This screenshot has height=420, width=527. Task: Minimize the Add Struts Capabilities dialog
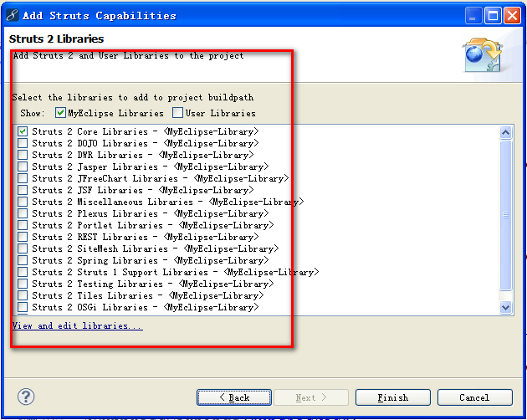[473, 16]
